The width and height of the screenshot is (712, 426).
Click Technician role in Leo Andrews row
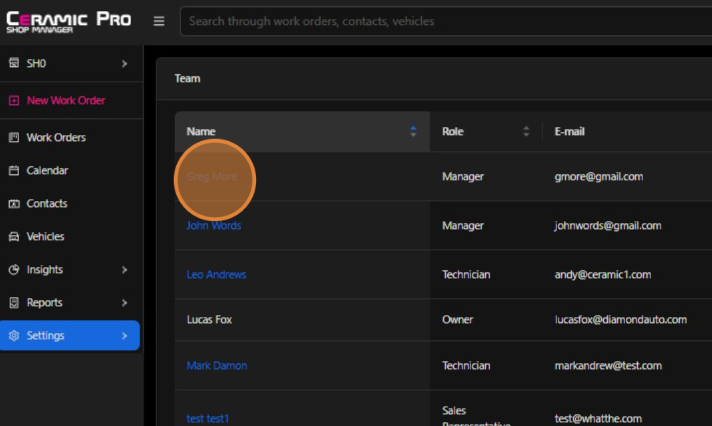466,275
